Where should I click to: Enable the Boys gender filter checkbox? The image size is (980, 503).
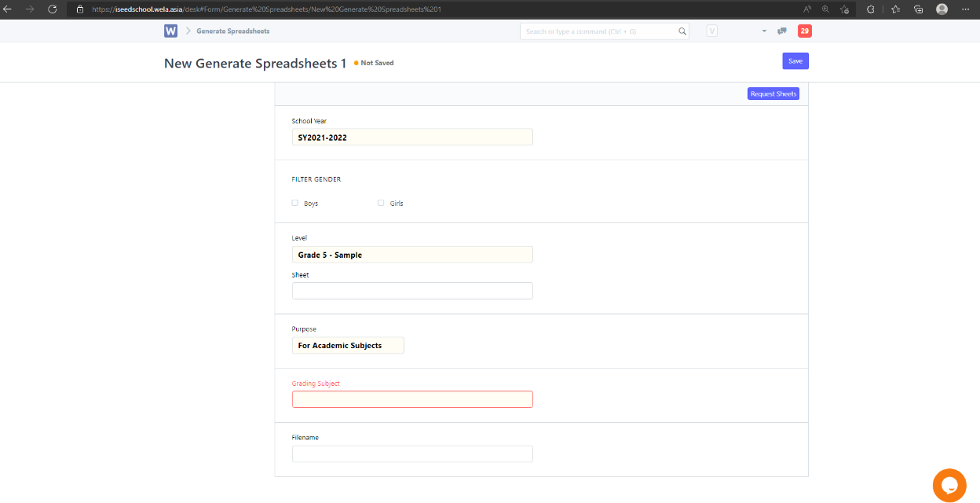(295, 203)
